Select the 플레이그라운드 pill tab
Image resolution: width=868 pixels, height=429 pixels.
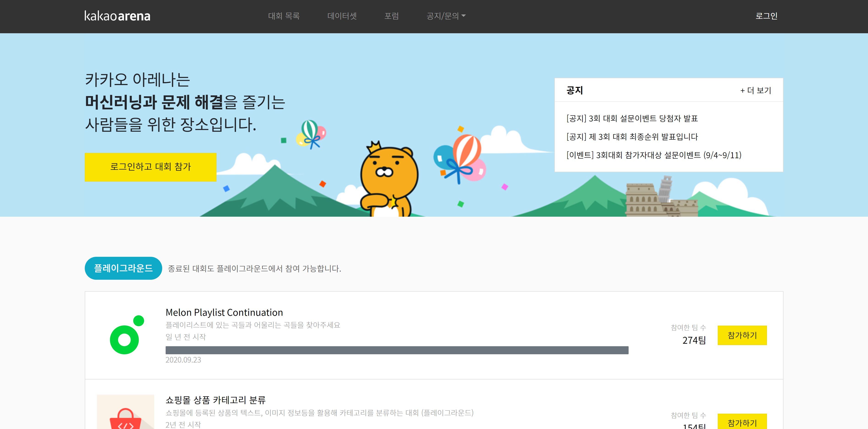coord(123,268)
